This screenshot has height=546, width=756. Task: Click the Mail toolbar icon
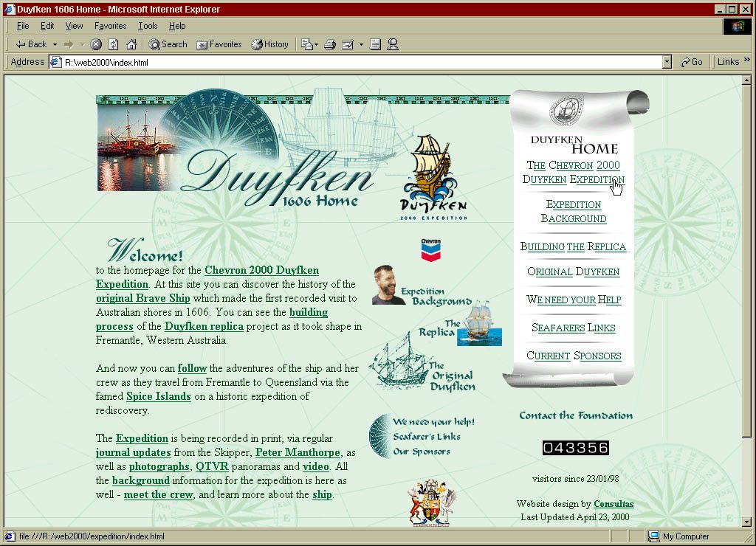point(306,44)
